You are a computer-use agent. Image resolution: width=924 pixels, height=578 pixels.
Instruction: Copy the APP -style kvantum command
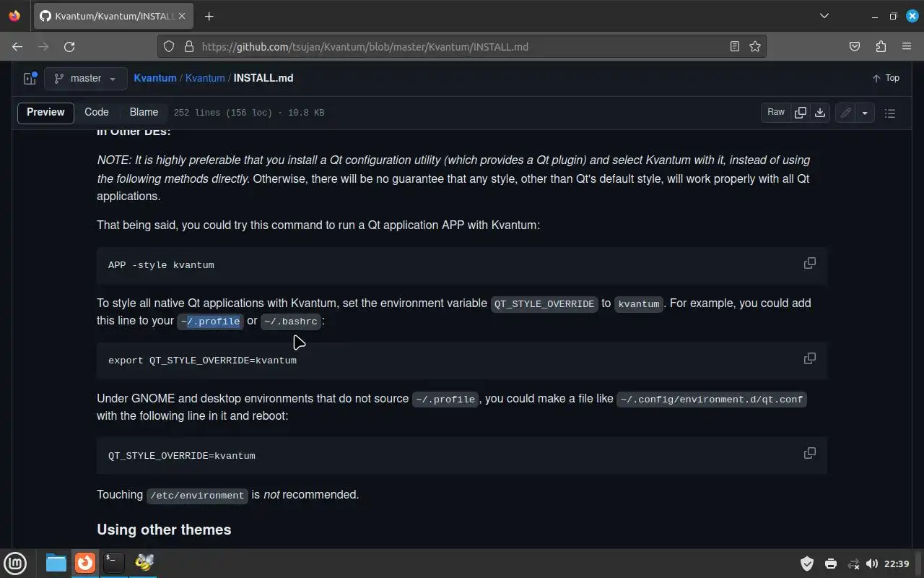[810, 263]
